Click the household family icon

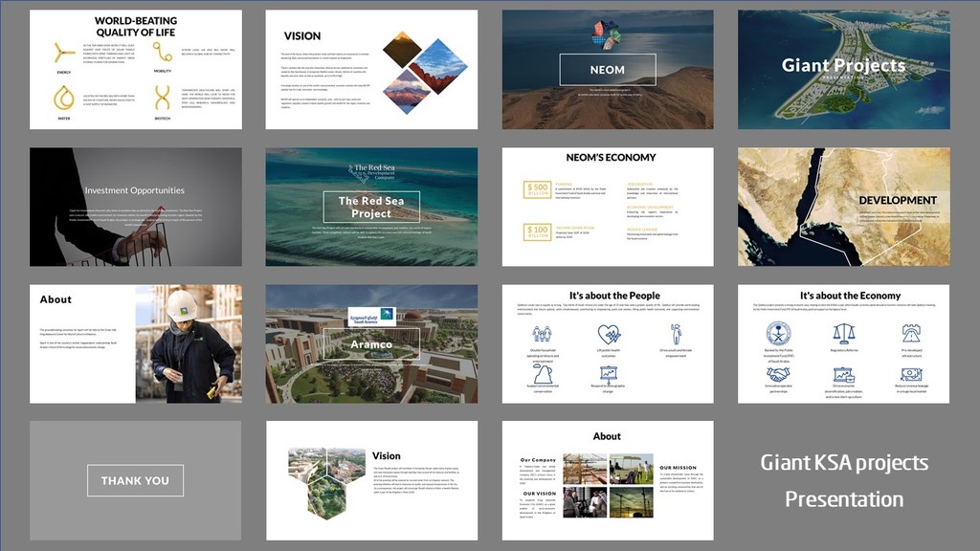(x=542, y=334)
